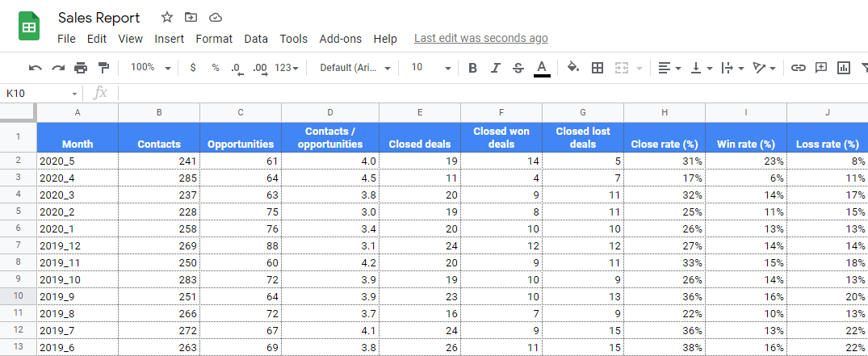
Task: Open the zoom 100% dropdown
Action: click(x=150, y=68)
